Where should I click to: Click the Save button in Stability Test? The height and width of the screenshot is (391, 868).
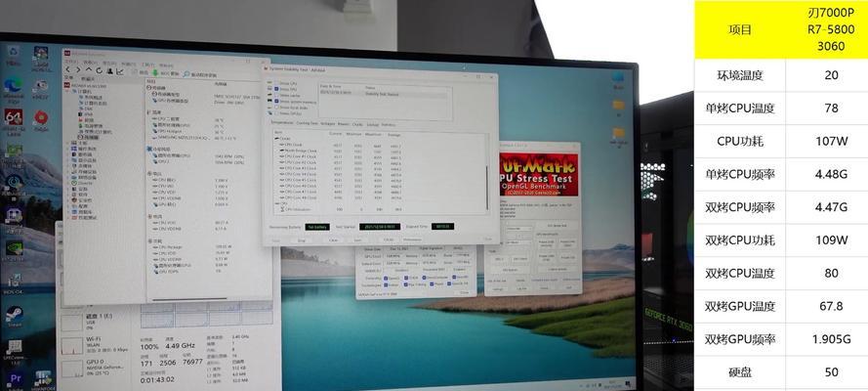click(x=358, y=240)
